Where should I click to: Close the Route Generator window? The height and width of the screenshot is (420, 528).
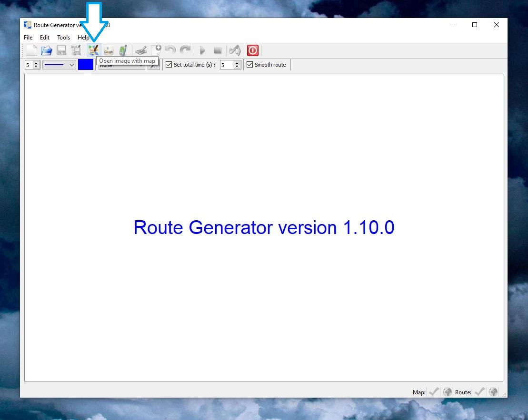[x=497, y=25]
